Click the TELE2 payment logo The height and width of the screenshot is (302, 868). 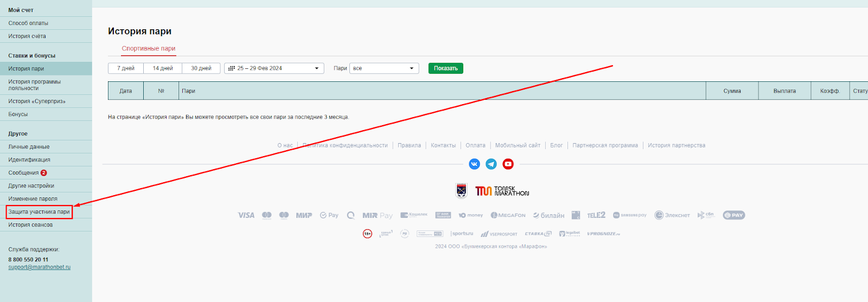click(x=596, y=215)
